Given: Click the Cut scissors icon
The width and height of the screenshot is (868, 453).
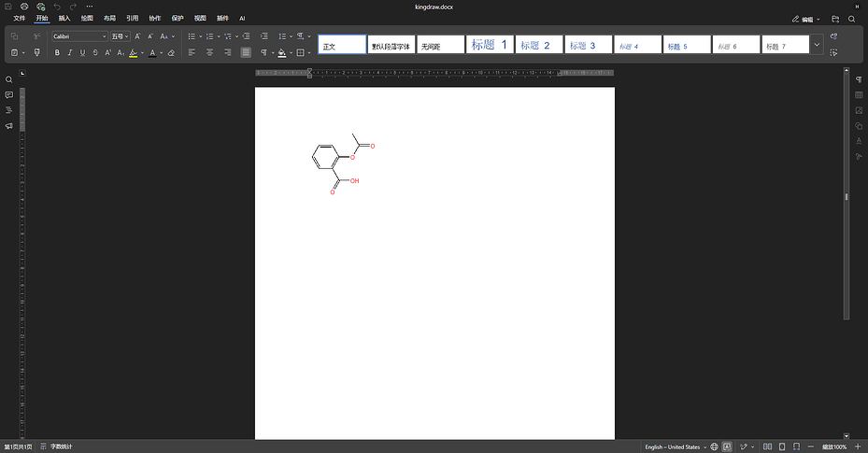Looking at the screenshot, I should tap(37, 36).
